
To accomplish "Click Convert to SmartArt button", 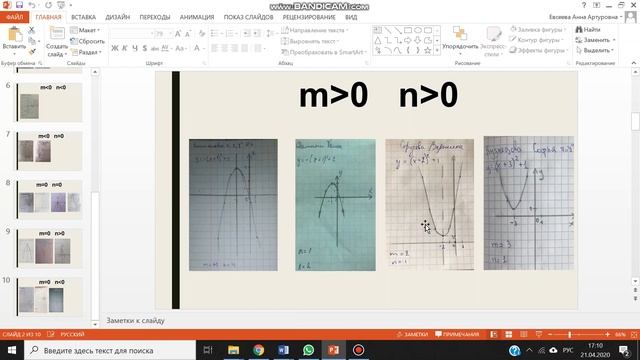I will [324, 52].
